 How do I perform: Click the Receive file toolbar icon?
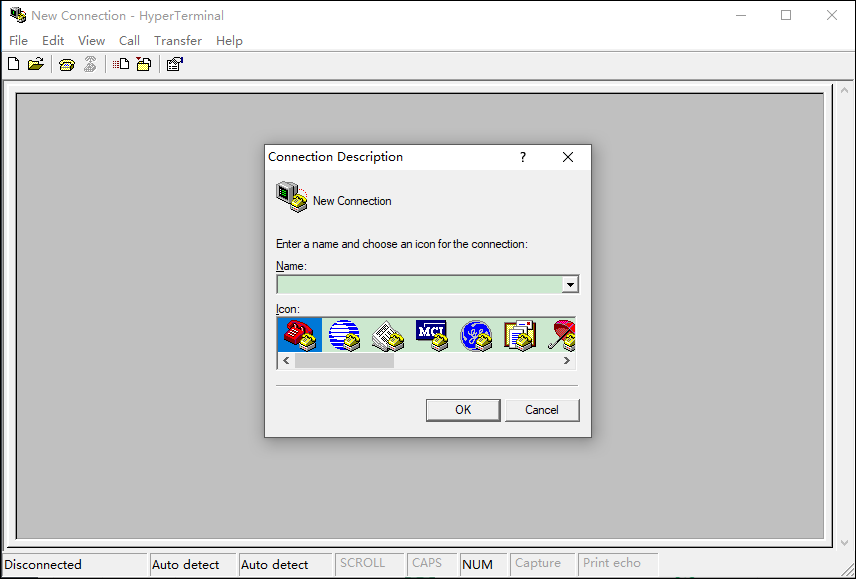[x=144, y=65]
